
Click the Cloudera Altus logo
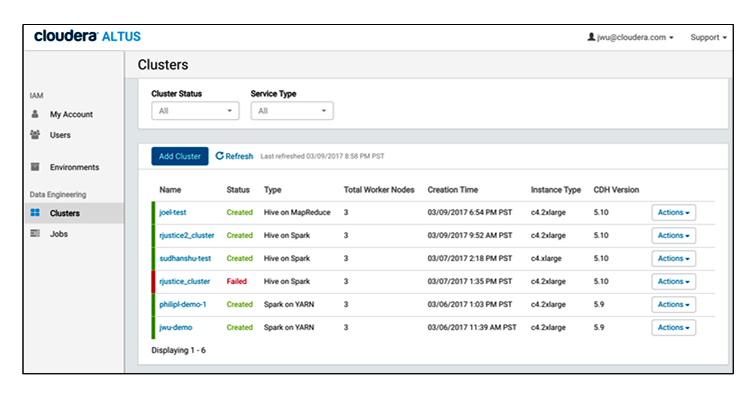pos(87,36)
